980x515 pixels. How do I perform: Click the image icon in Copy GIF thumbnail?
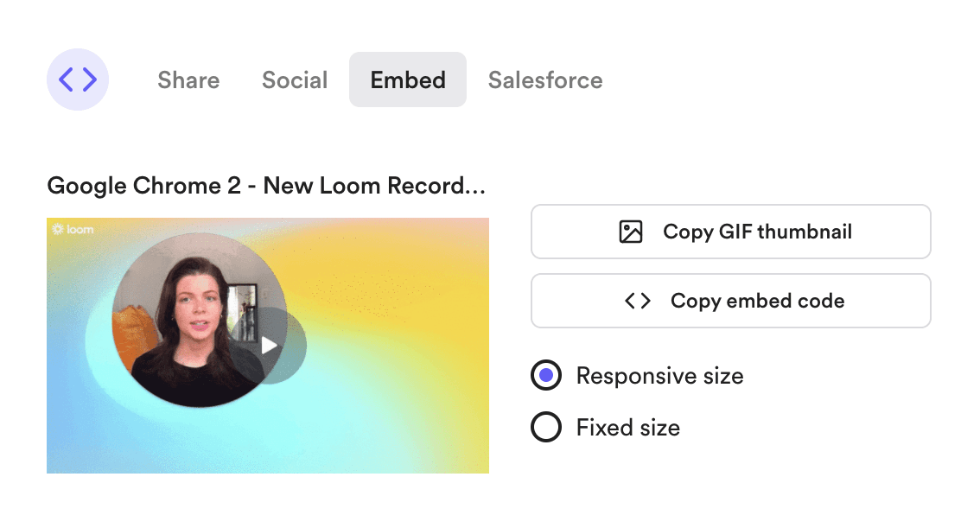[631, 232]
